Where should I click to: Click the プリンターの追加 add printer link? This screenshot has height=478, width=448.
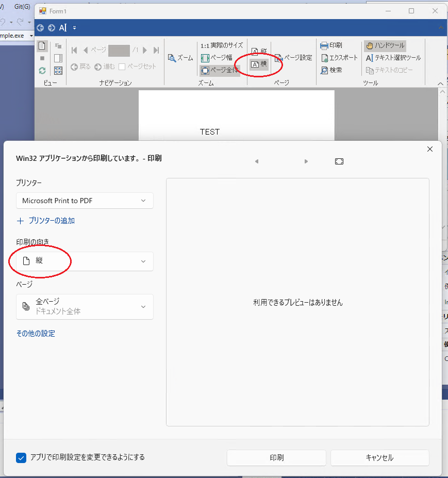tap(46, 221)
